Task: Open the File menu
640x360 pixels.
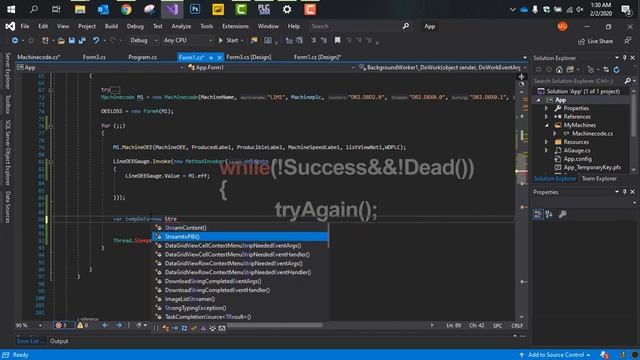Action: (25, 26)
